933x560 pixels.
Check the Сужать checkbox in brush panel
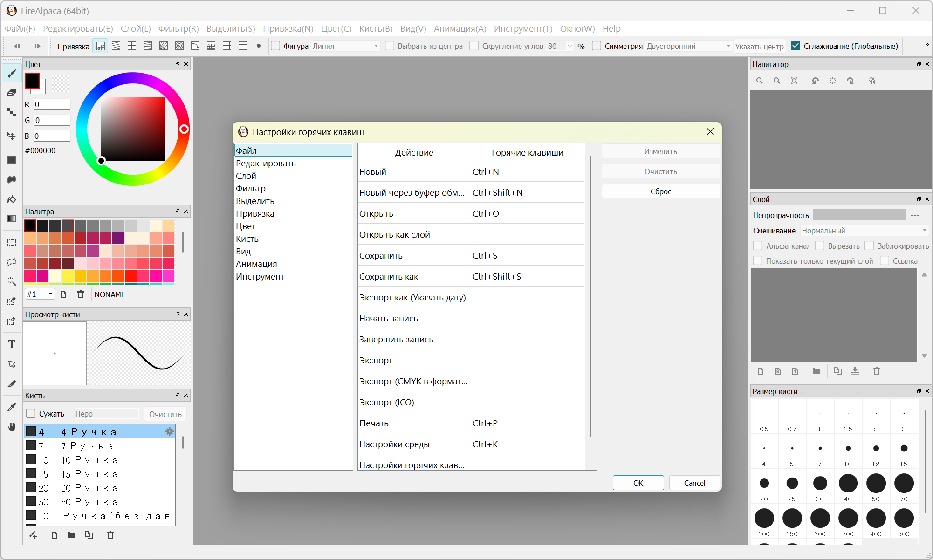31,414
